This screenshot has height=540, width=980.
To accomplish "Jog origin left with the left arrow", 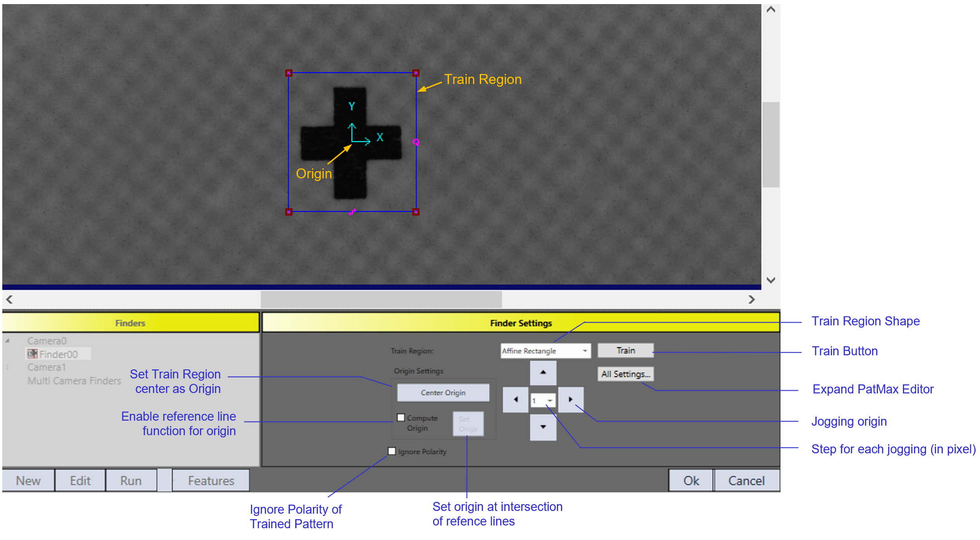I will click(x=516, y=400).
